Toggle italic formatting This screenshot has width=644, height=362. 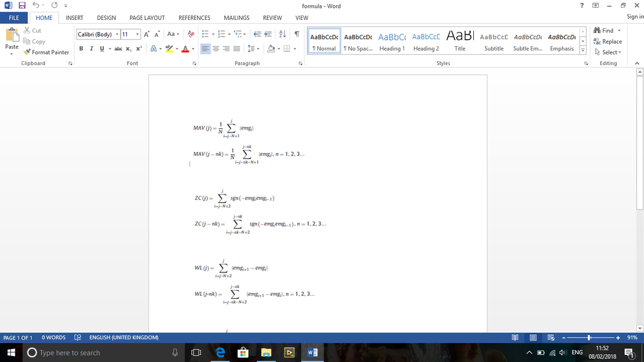pyautogui.click(x=91, y=49)
